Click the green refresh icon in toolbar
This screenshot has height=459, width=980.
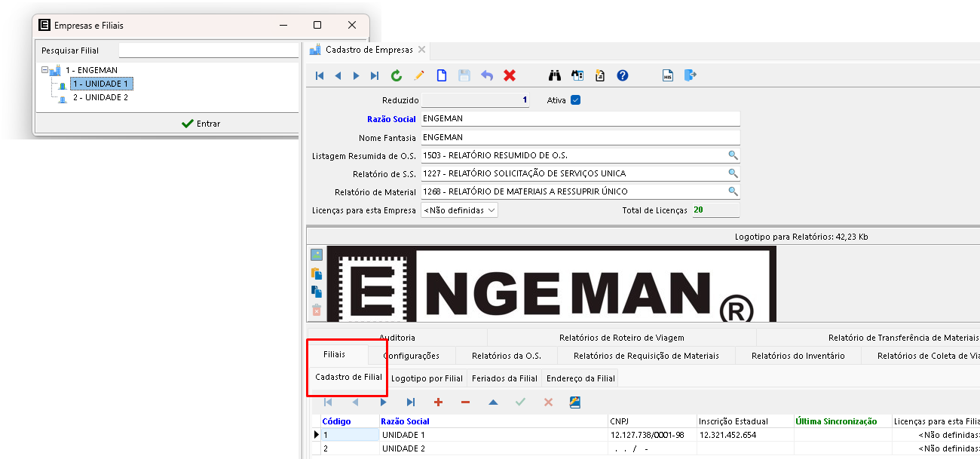(397, 75)
